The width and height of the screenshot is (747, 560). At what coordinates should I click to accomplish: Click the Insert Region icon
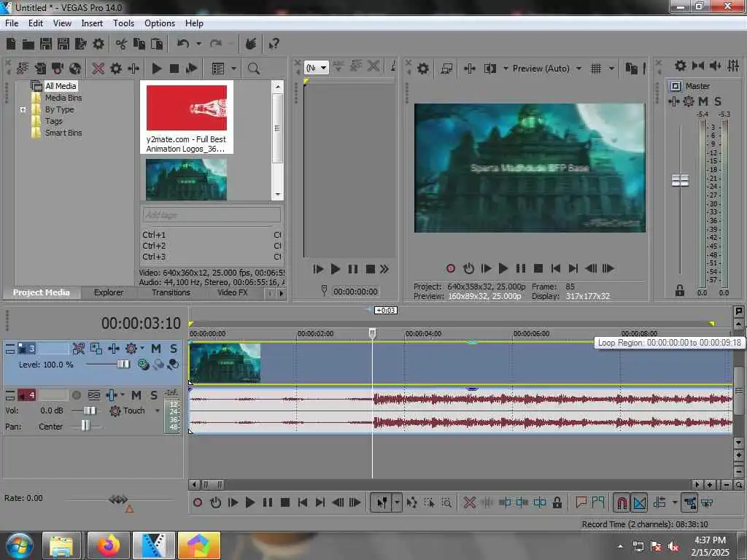click(x=598, y=502)
